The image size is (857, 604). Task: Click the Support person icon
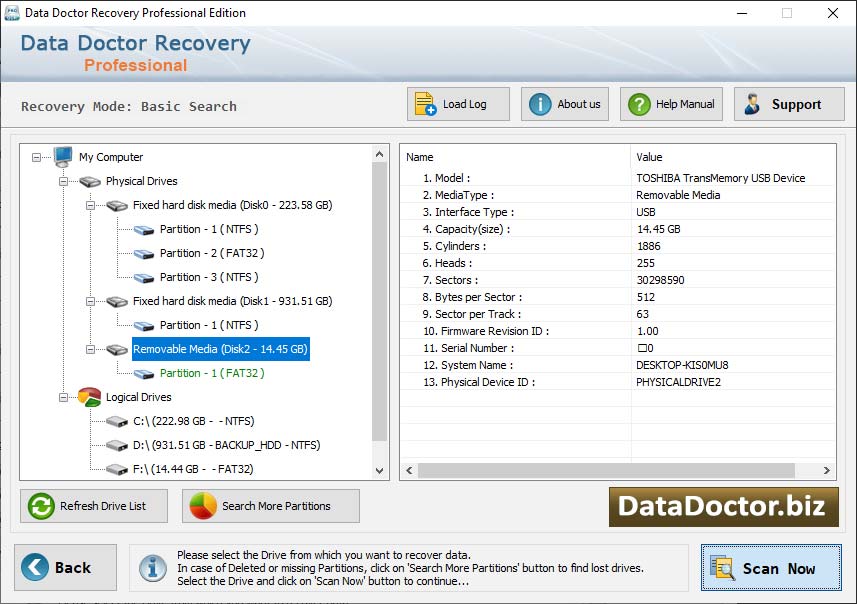click(x=752, y=104)
